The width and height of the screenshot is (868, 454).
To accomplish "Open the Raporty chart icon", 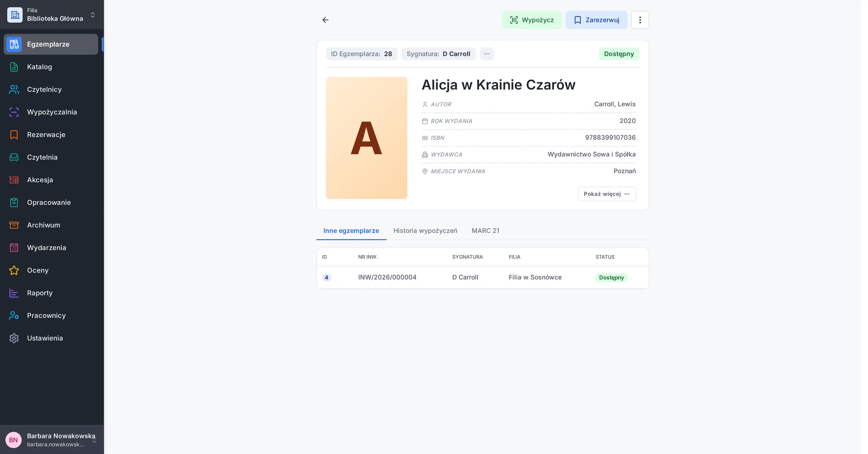I will (14, 293).
